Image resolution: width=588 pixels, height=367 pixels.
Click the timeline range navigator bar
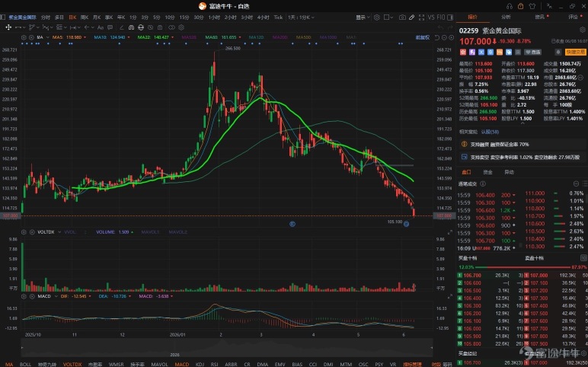click(227, 347)
